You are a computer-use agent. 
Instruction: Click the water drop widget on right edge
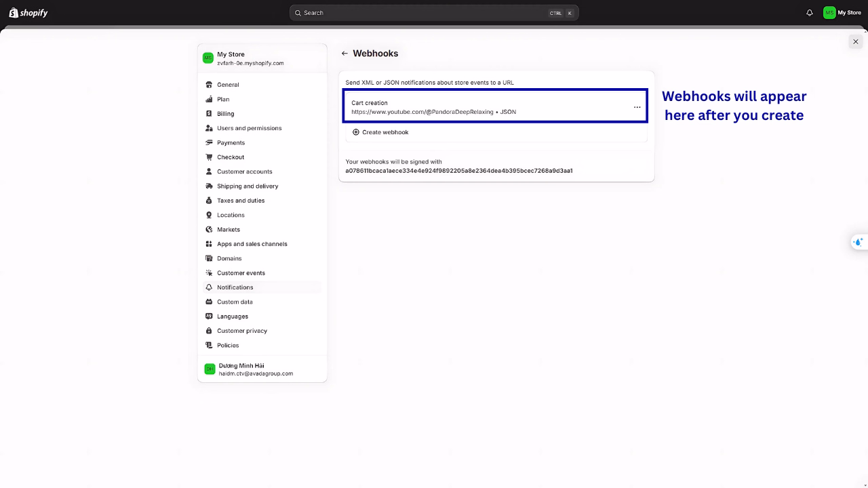pyautogui.click(x=859, y=242)
